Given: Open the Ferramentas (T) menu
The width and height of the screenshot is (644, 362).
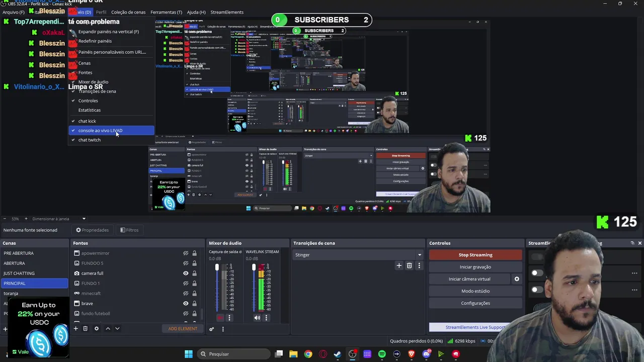Looking at the screenshot, I should point(166,12).
